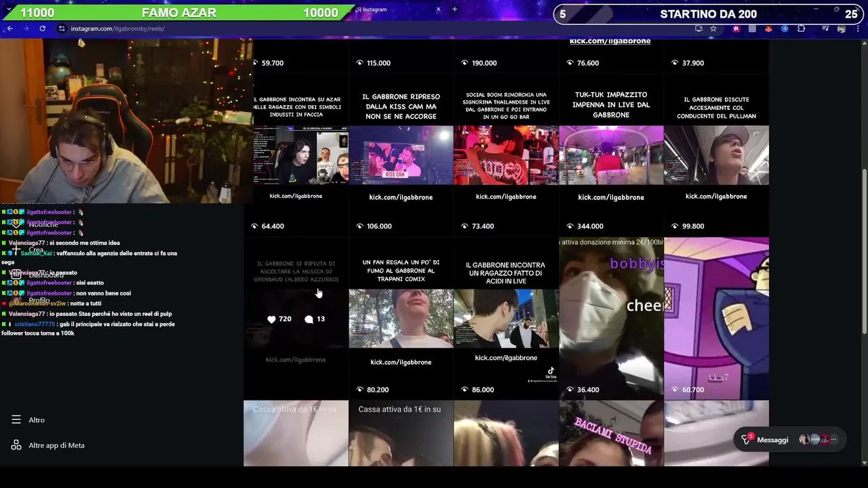The height and width of the screenshot is (488, 868).
Task: Install app icon in address bar
Action: click(698, 28)
